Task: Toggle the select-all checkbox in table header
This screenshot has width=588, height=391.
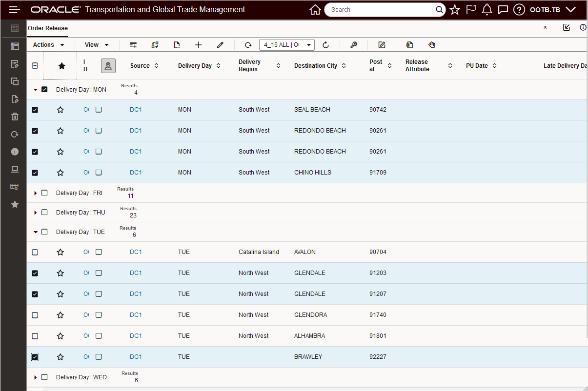Action: click(x=35, y=66)
